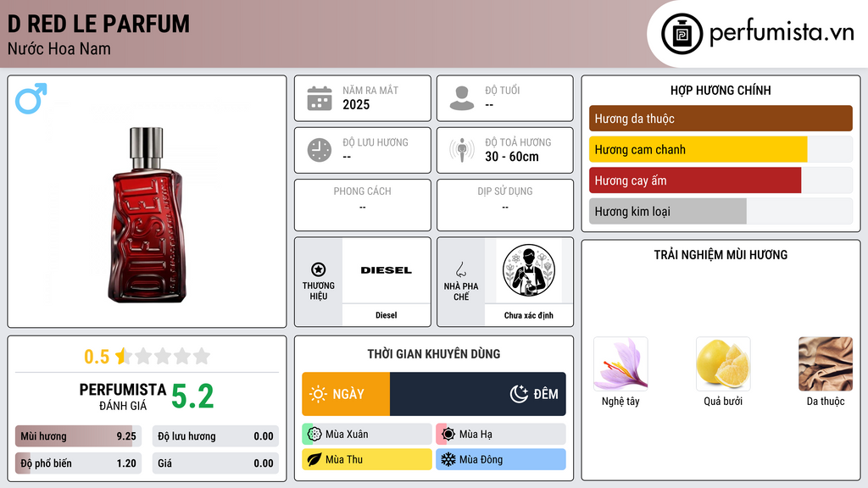Image resolution: width=868 pixels, height=488 pixels.
Task: Click the leaf icon for Mùa Thu
Action: coord(314,459)
